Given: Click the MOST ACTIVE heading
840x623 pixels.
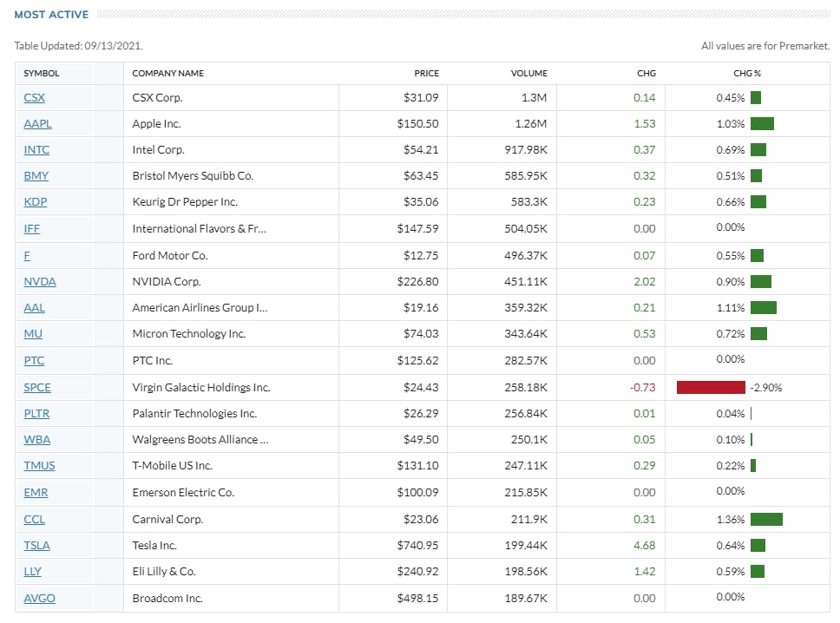Looking at the screenshot, I should click(51, 15).
